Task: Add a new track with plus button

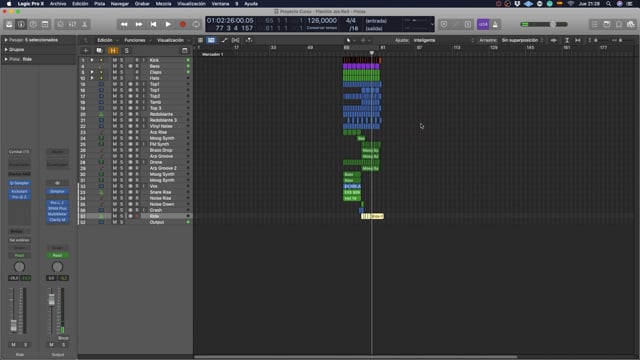Action: coord(86,51)
